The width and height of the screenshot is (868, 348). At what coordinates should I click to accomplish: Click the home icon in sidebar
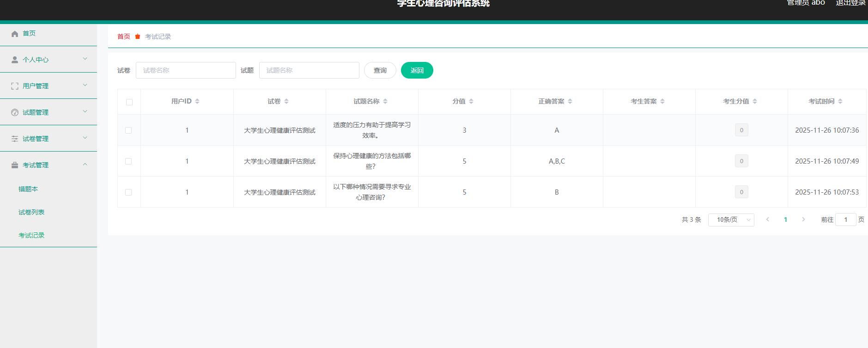(15, 34)
